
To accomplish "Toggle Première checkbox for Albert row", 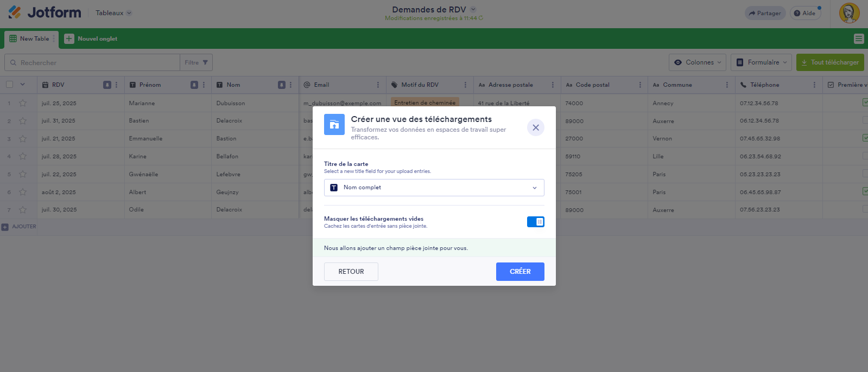I will click(865, 191).
